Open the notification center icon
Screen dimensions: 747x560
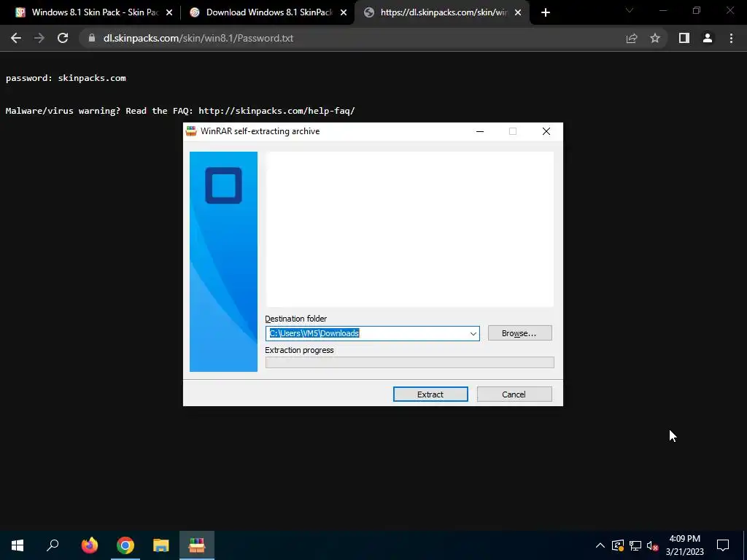click(723, 545)
